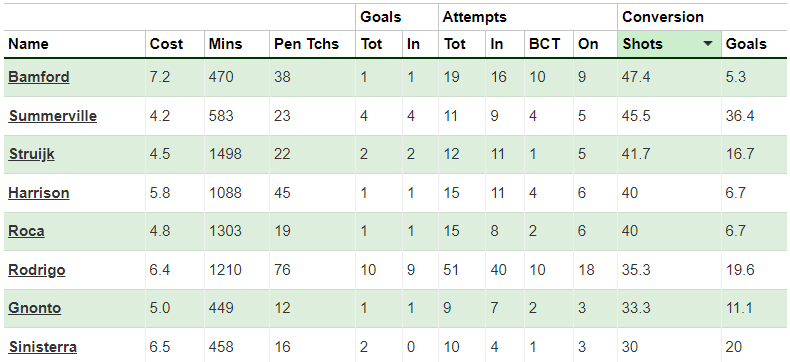Sort table by Name column header

pos(28,44)
